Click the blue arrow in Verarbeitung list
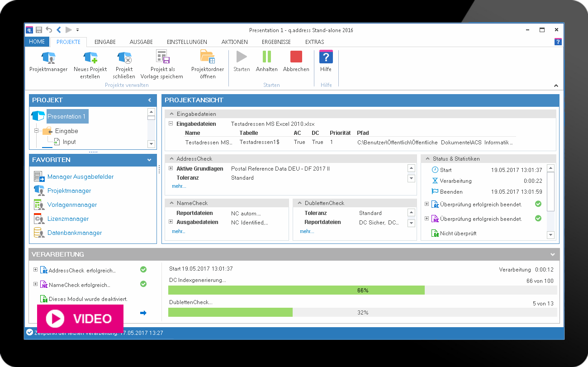 point(143,313)
